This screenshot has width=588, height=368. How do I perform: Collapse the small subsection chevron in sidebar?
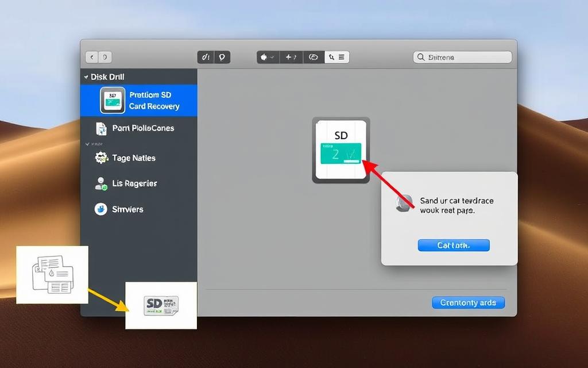coord(87,144)
